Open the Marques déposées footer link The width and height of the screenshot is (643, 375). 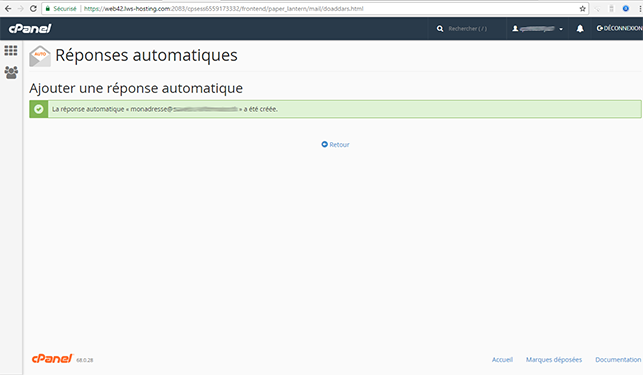[554, 360]
